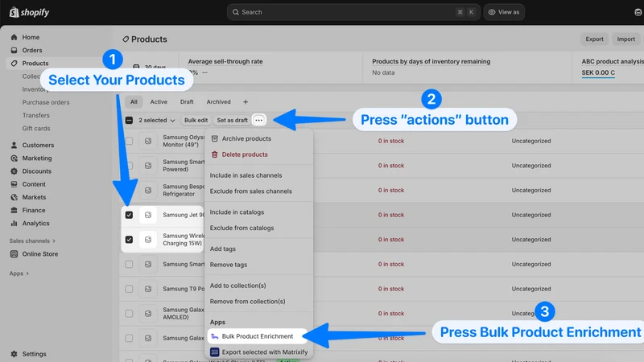
Task: Add a new view with plus icon
Action: tap(246, 102)
